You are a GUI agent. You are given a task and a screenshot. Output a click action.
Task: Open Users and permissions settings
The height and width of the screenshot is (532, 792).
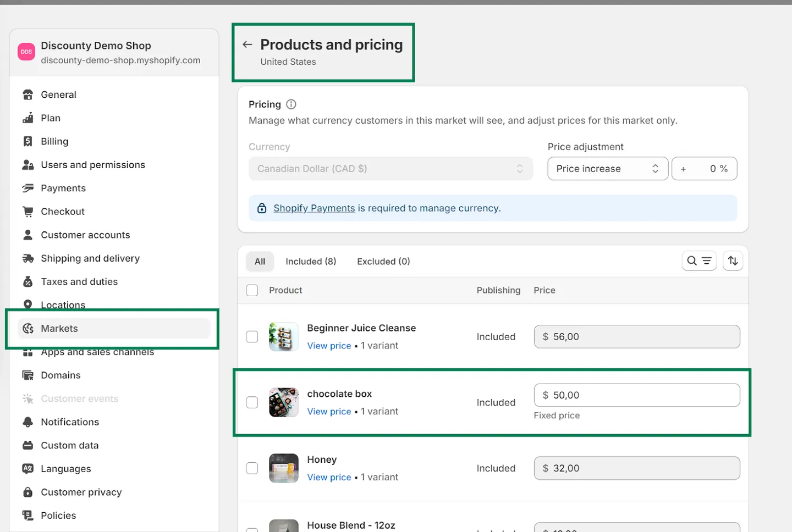tap(114, 165)
